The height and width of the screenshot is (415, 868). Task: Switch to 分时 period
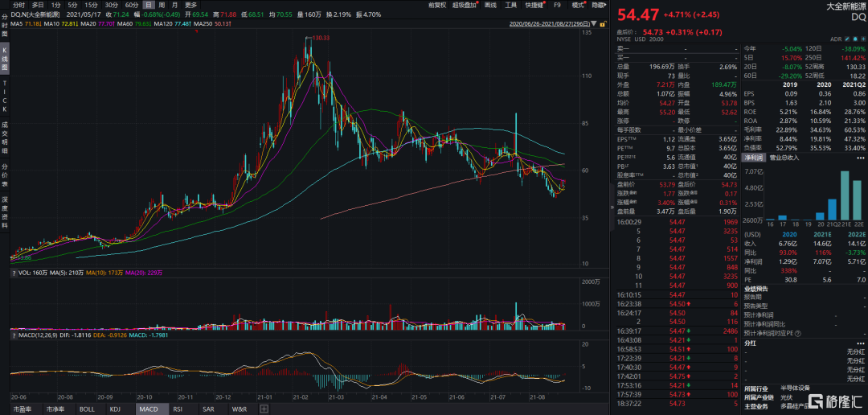coord(18,5)
